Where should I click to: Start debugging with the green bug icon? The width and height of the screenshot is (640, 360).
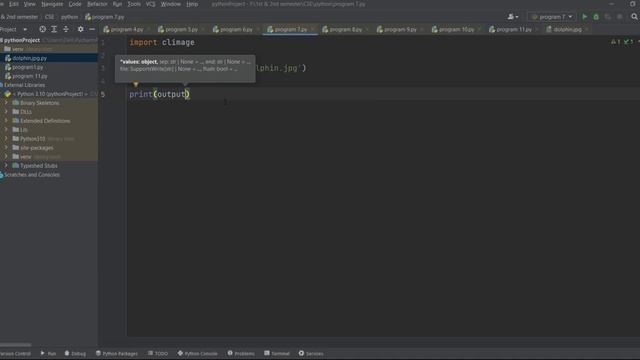coord(596,17)
